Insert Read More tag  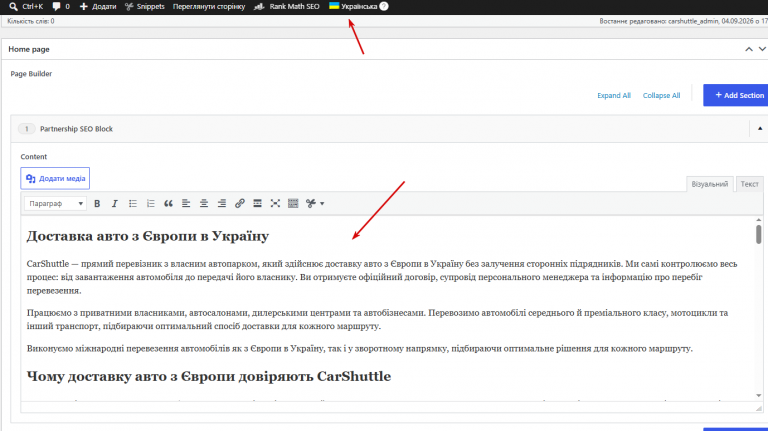click(257, 203)
